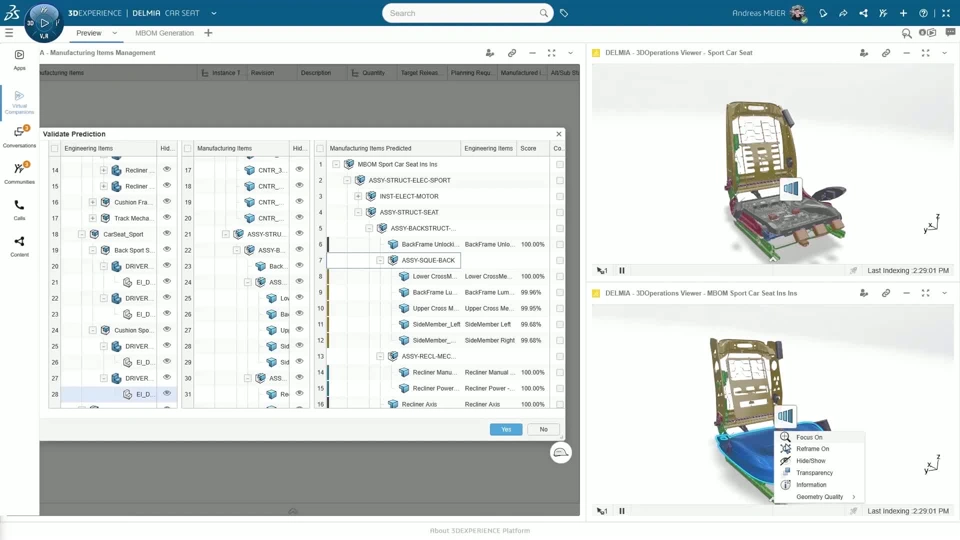This screenshot has width=960, height=540.
Task: Collapse MBOM Sport Car Seat Ins Ins node
Action: (336, 164)
